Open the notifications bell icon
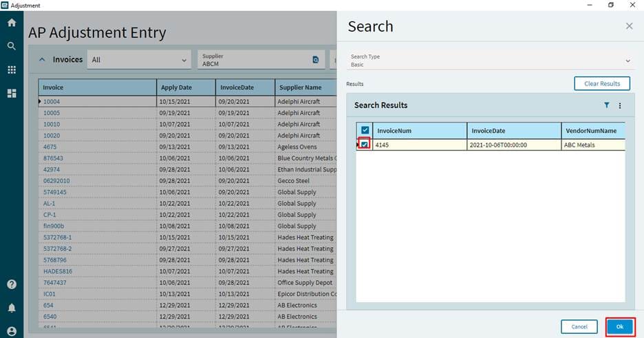Image resolution: width=644 pixels, height=338 pixels. pyautogui.click(x=12, y=308)
